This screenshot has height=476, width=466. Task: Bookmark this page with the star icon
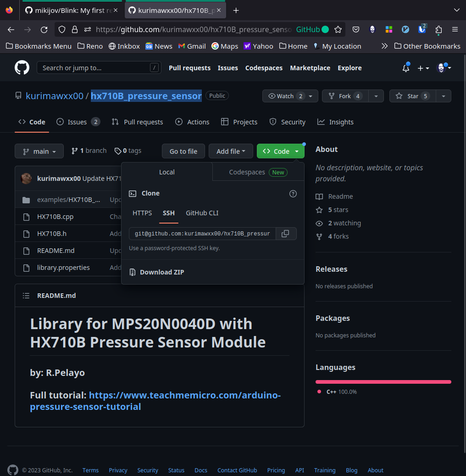(338, 29)
